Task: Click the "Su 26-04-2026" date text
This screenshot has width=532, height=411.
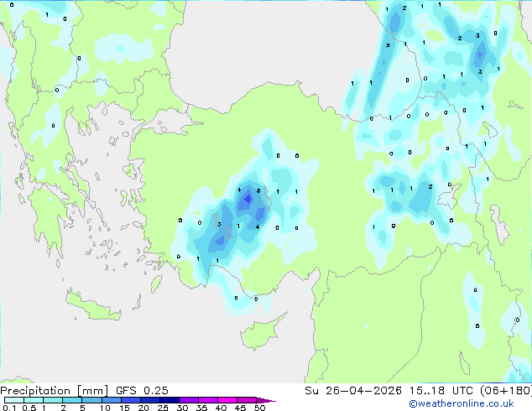Action: (x=353, y=391)
